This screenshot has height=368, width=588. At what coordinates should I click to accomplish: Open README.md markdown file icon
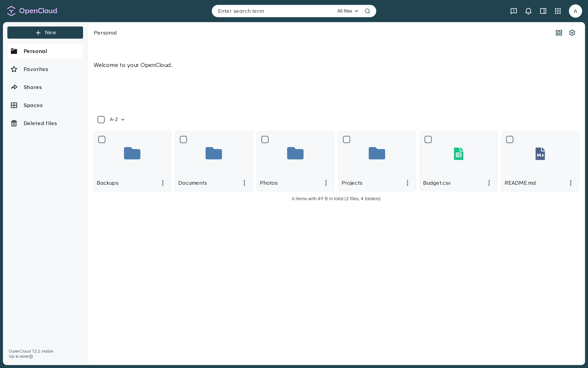click(540, 154)
